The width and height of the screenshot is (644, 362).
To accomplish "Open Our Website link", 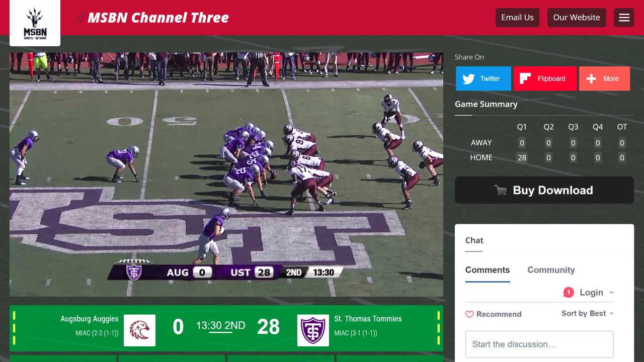I will (577, 18).
